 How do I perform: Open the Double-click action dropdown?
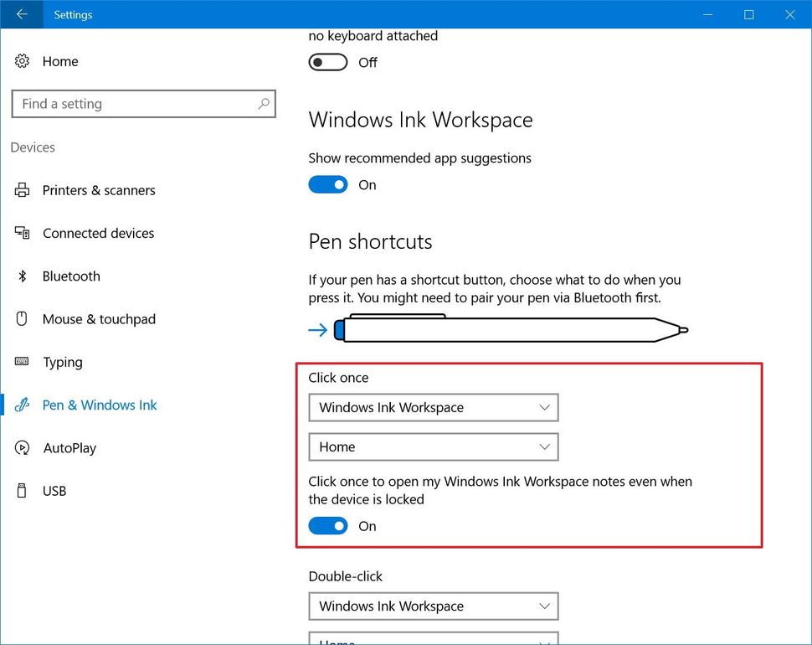pyautogui.click(x=433, y=606)
